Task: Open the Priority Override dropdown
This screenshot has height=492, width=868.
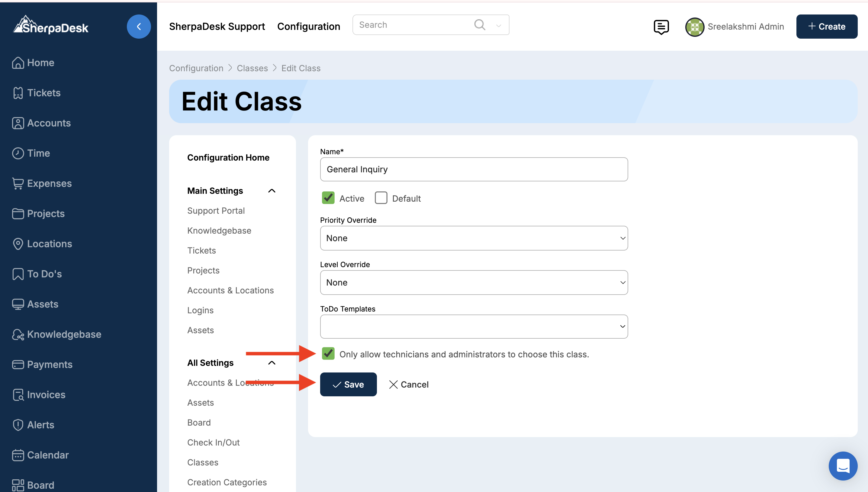Action: [474, 238]
